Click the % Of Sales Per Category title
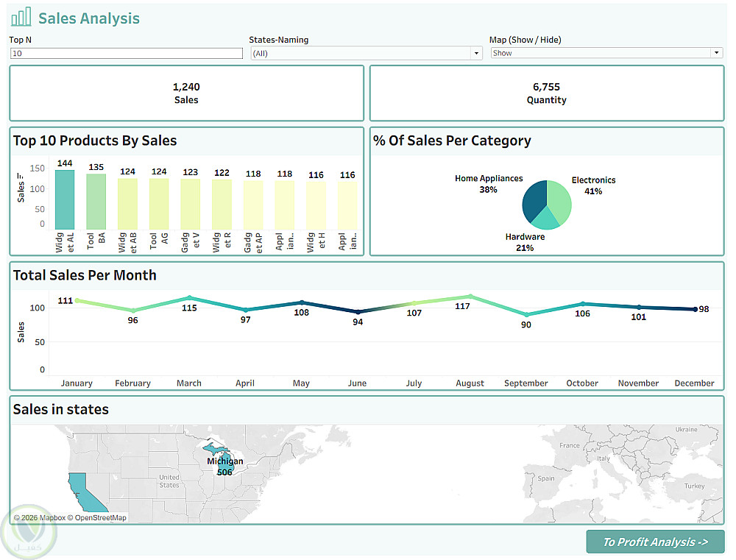 452,141
